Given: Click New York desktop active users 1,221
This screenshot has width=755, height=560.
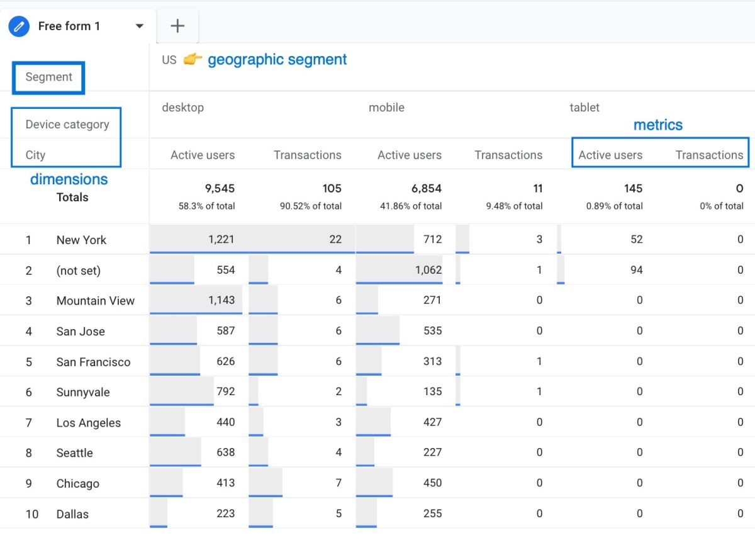Looking at the screenshot, I should pyautogui.click(x=221, y=239).
